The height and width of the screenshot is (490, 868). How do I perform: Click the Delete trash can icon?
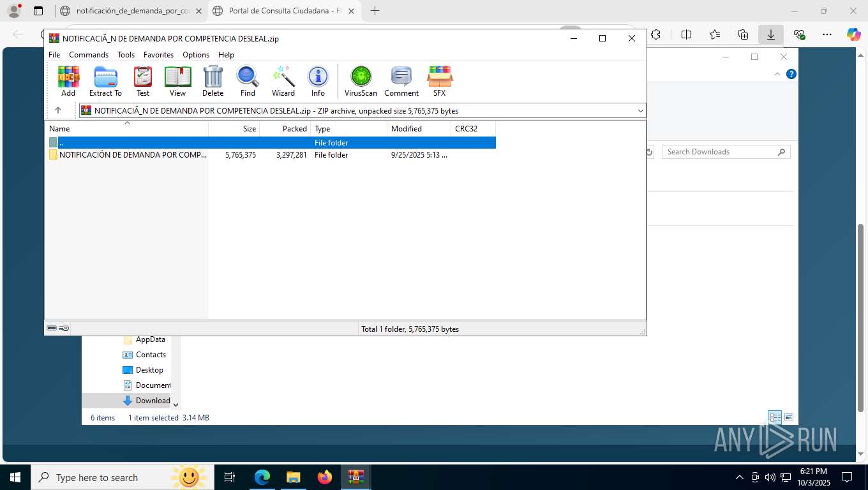213,81
